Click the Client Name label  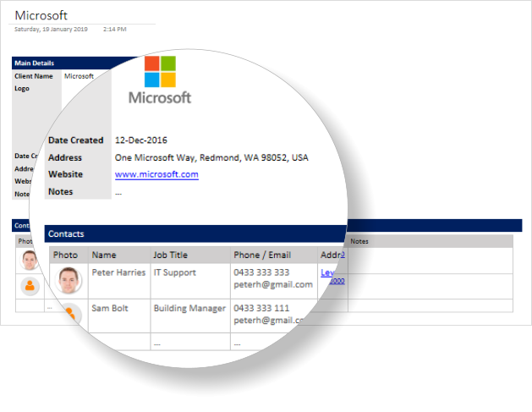tap(34, 76)
